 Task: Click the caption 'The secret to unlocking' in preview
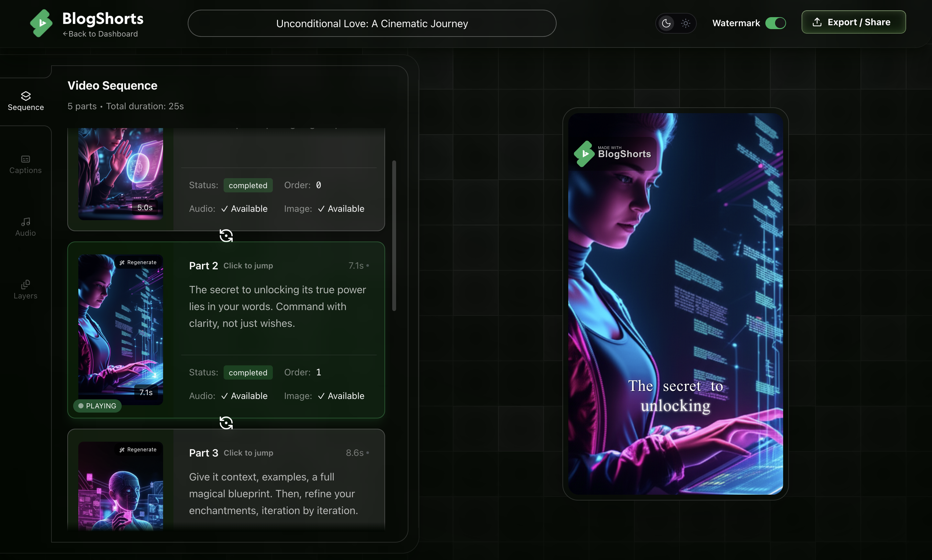675,396
